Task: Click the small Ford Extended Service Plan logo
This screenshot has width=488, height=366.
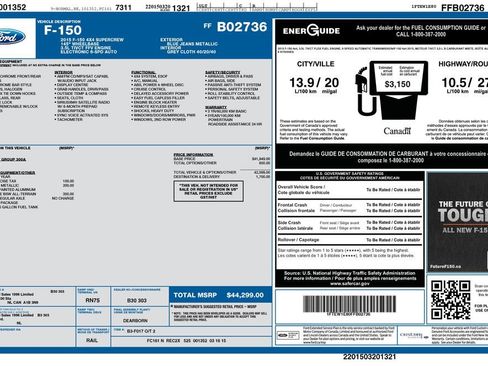Action: point(288,335)
